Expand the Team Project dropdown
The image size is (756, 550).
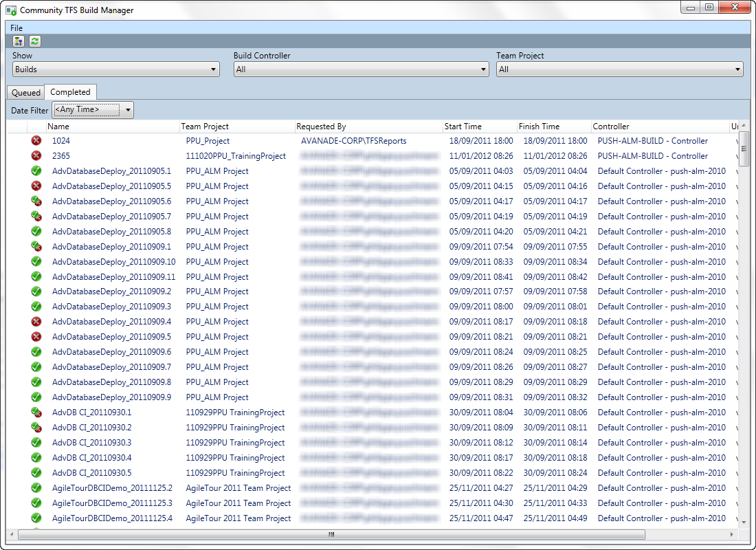[619, 69]
